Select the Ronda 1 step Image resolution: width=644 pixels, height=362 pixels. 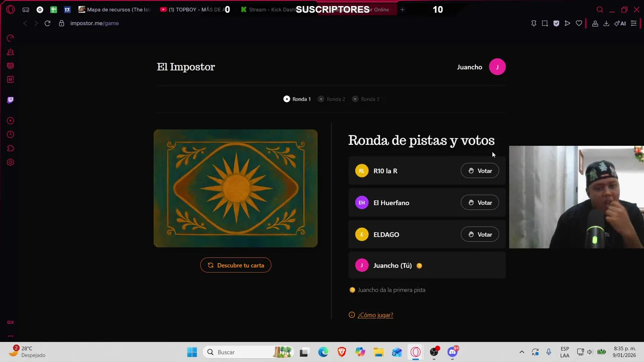tap(297, 99)
